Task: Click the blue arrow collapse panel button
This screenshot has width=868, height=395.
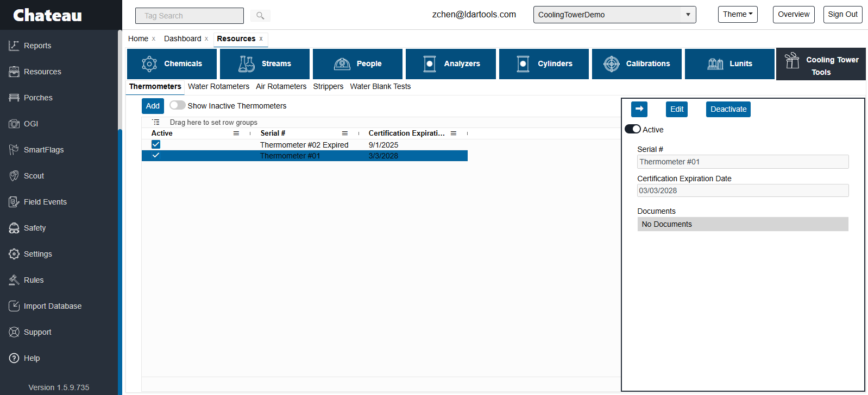Action: point(639,109)
